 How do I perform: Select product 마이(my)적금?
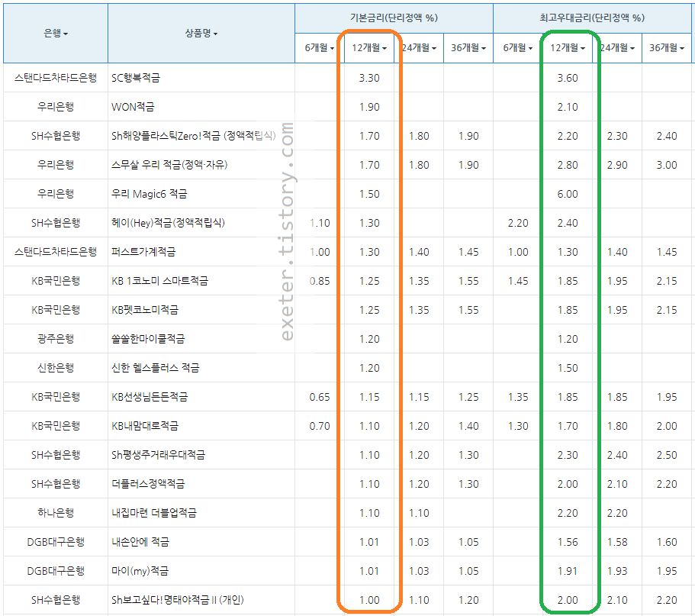click(x=140, y=571)
